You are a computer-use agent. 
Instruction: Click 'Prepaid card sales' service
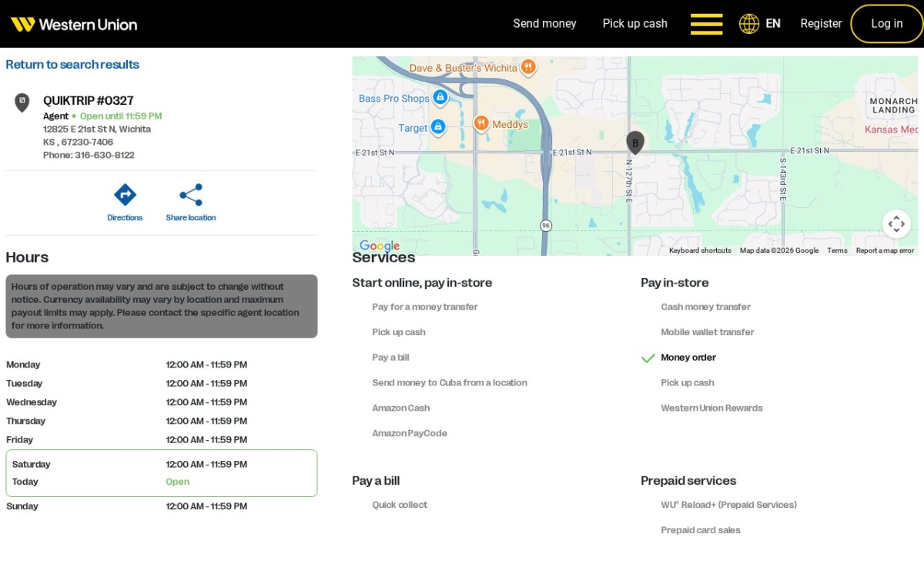point(701,531)
